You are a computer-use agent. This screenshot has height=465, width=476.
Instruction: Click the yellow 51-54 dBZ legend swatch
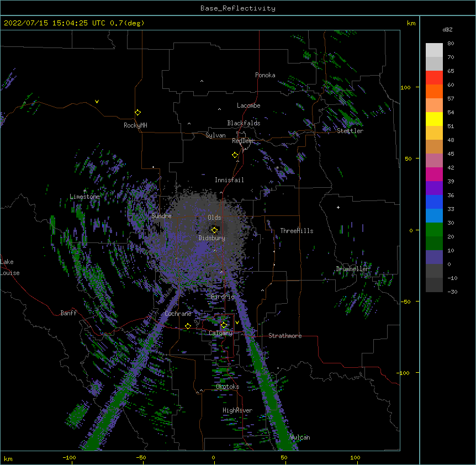pos(434,119)
